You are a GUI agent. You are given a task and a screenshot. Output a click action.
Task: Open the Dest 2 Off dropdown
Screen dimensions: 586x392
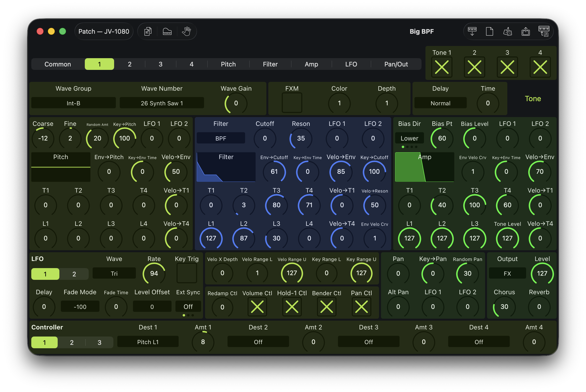coord(258,342)
